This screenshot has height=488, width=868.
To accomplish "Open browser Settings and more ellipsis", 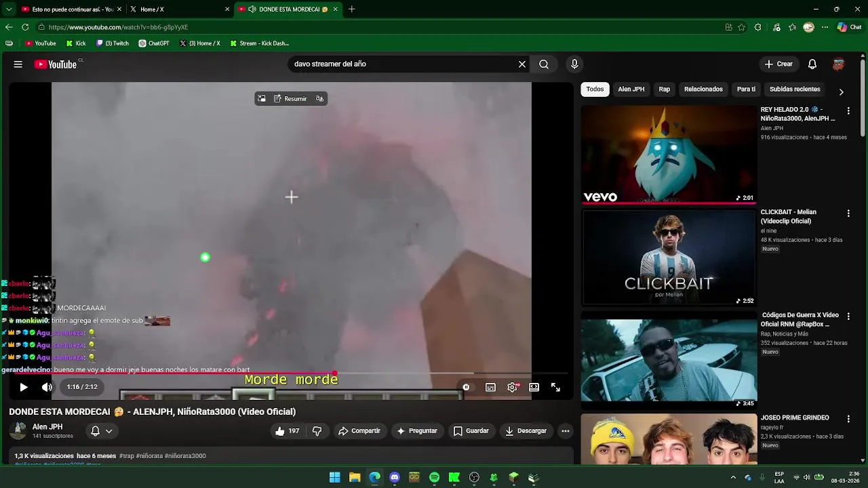I will point(825,27).
